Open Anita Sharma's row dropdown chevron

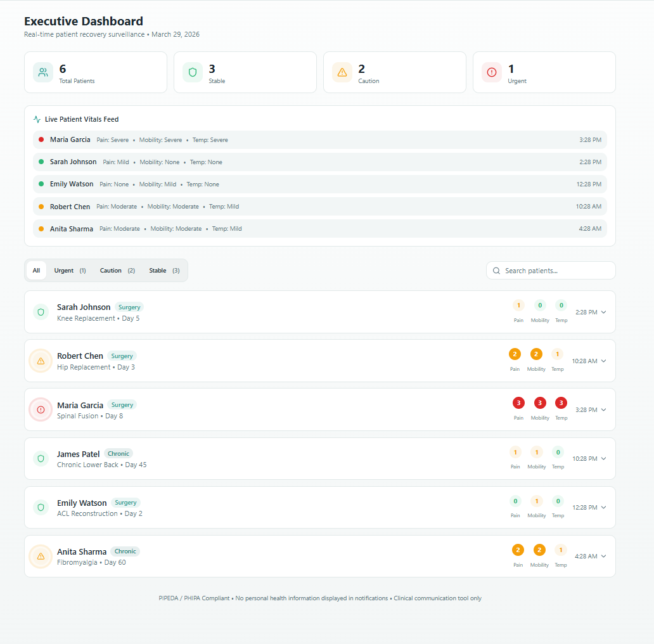click(x=603, y=556)
